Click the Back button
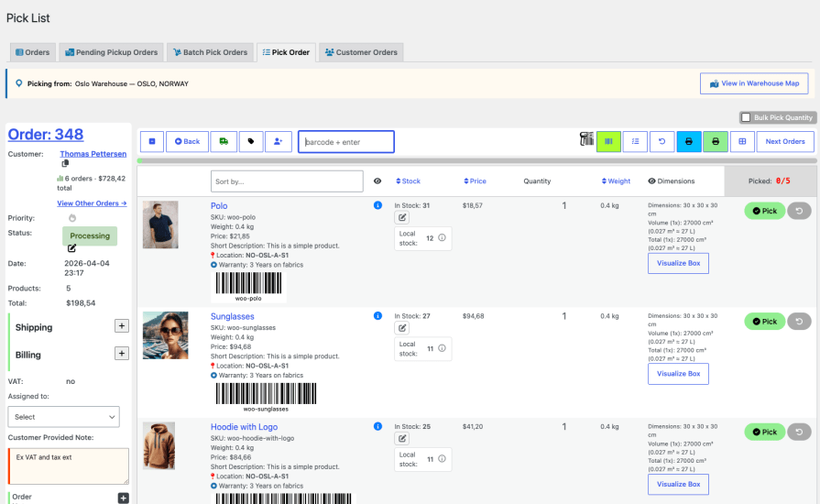 (x=187, y=142)
